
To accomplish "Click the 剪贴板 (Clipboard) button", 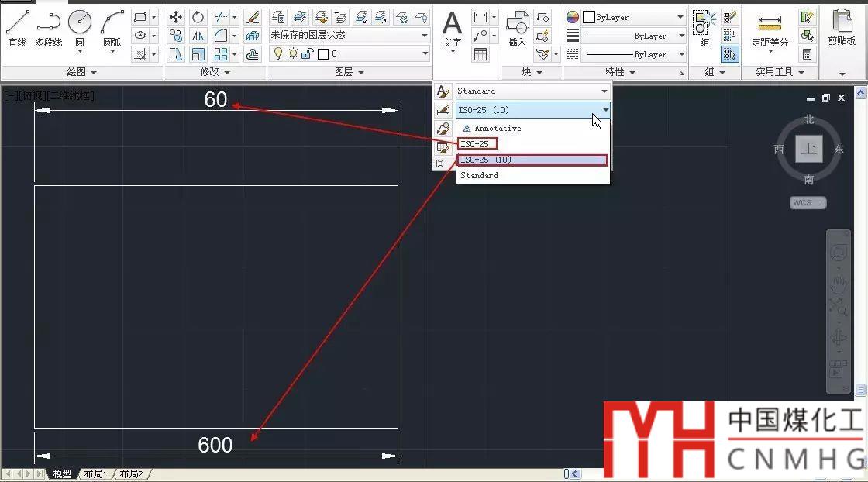I will pos(842,29).
